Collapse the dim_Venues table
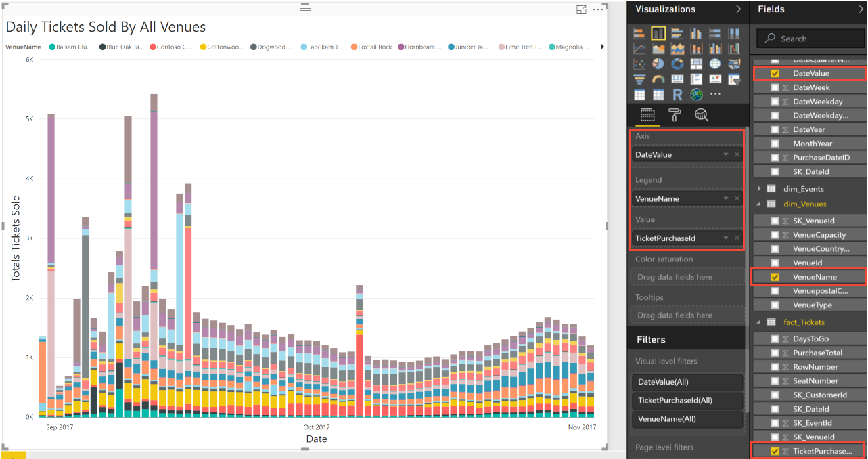Viewport: 868px width, 459px height. tap(760, 204)
